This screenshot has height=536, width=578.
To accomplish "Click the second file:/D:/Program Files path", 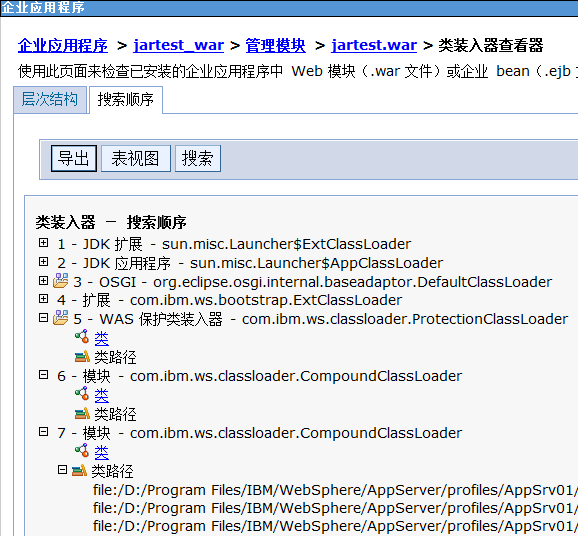I will tap(335, 508).
